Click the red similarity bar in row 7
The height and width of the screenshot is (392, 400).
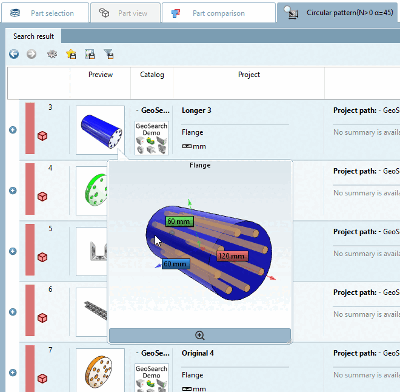(x=30, y=368)
